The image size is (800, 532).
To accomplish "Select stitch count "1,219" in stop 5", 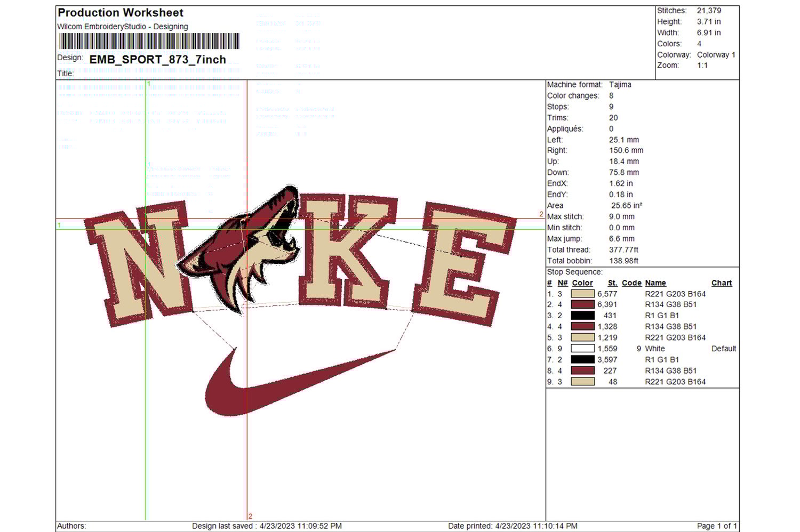I will 607,337.
